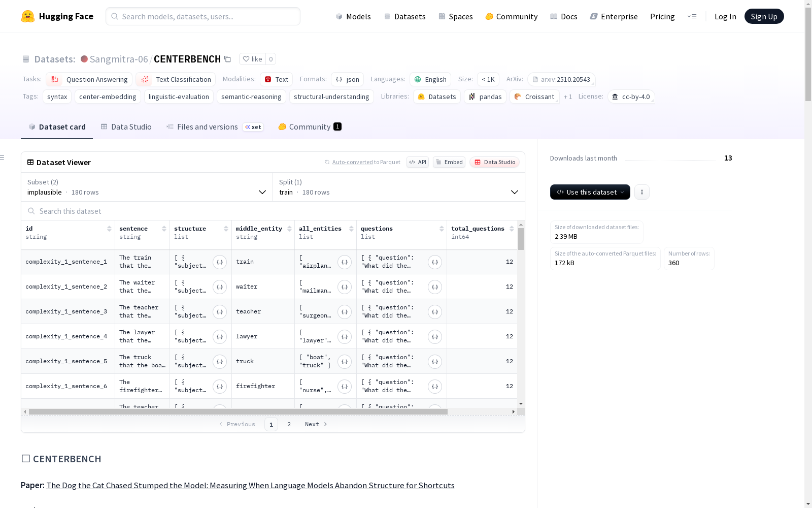This screenshot has width=812, height=508.
Task: Expand the Use this dataset dropdown
Action: 590,192
